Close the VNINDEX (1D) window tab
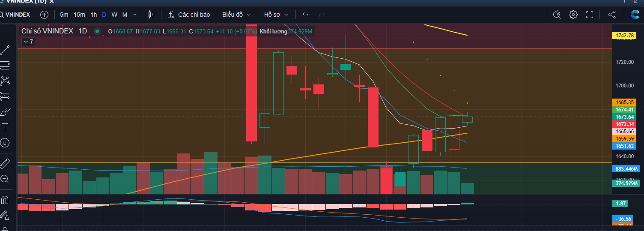 [52, 2]
